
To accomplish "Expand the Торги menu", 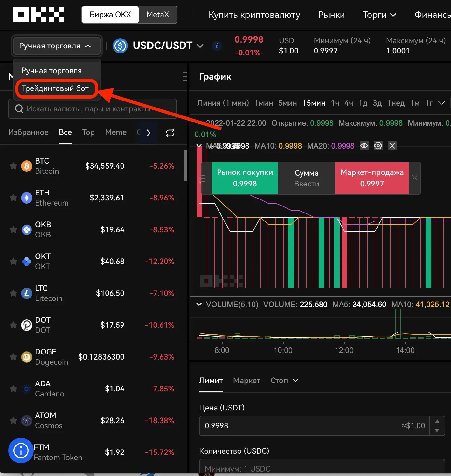I will (379, 15).
